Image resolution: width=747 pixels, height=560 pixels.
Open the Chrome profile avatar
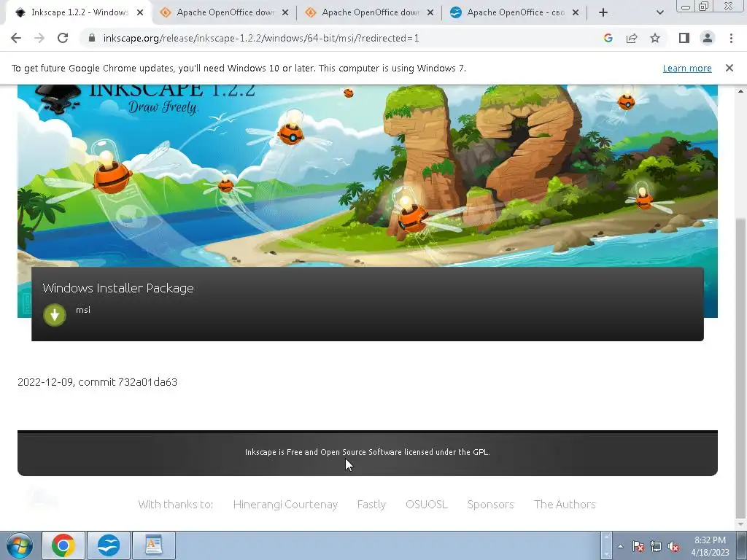point(708,38)
